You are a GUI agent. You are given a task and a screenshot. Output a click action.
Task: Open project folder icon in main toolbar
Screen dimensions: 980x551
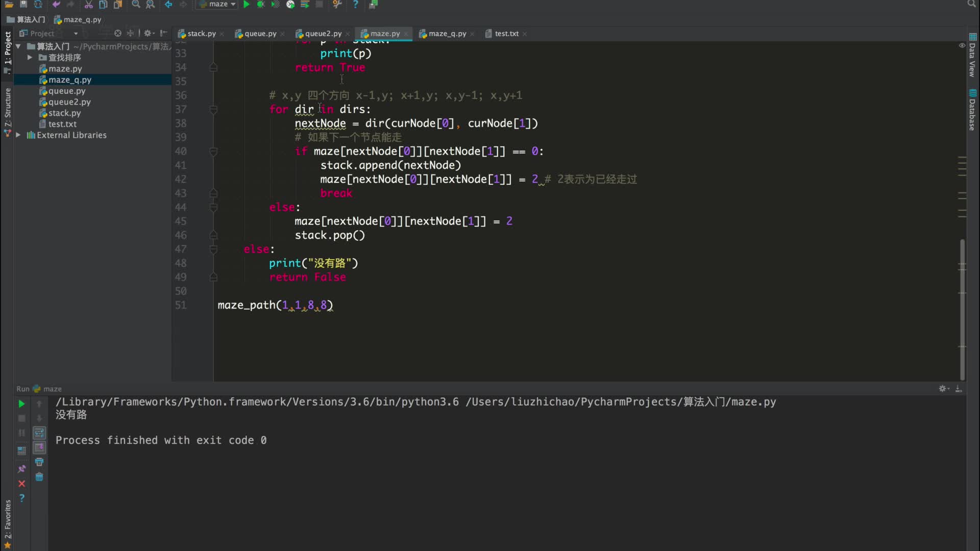tap(9, 4)
